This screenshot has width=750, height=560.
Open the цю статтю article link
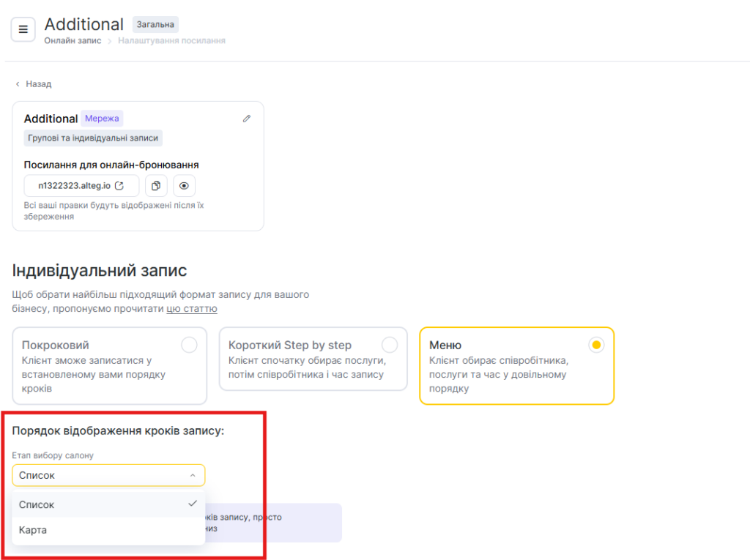192,309
